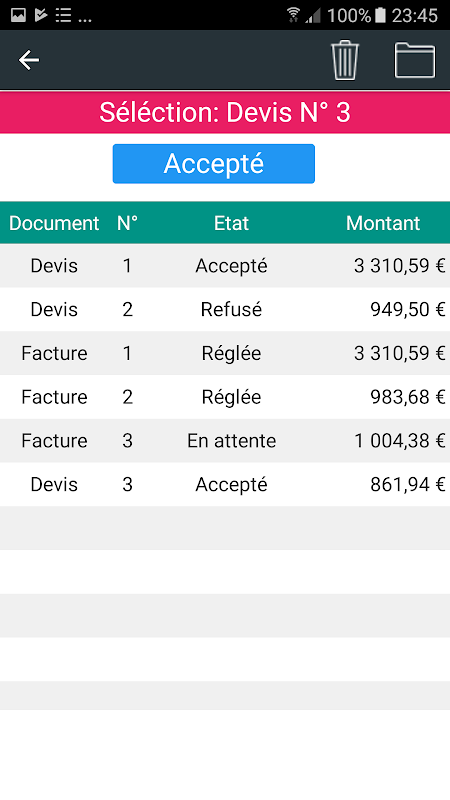
Task: Tap the image notification icon
Action: tap(18, 15)
